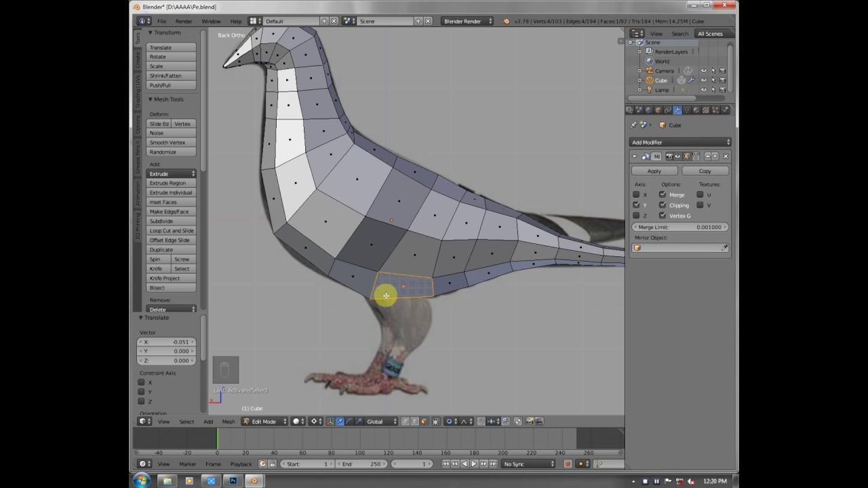Switch to edge select mode icon

click(x=414, y=422)
